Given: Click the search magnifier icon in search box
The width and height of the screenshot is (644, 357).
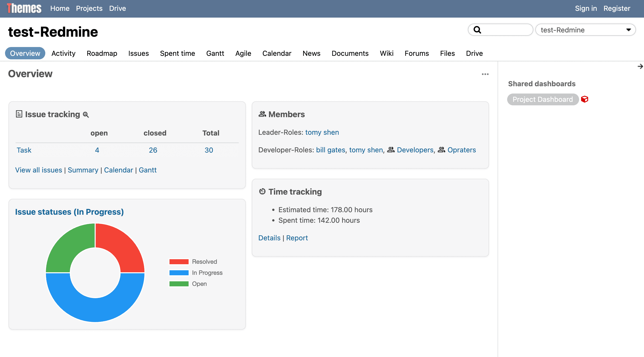Looking at the screenshot, I should point(477,30).
